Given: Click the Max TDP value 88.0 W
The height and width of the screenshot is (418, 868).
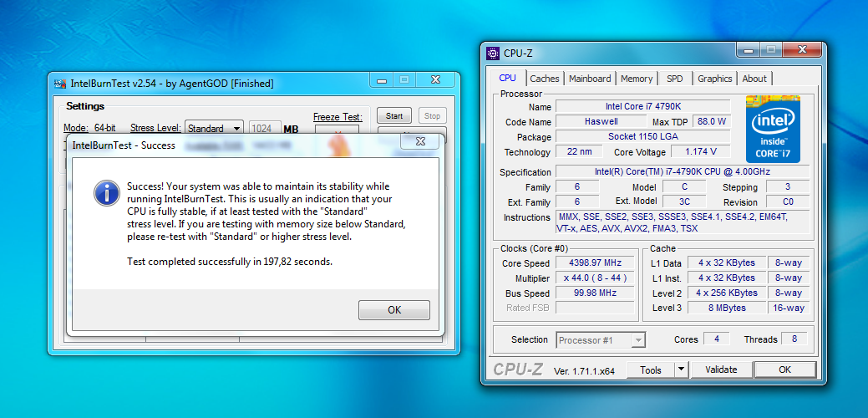Looking at the screenshot, I should pyautogui.click(x=711, y=121).
